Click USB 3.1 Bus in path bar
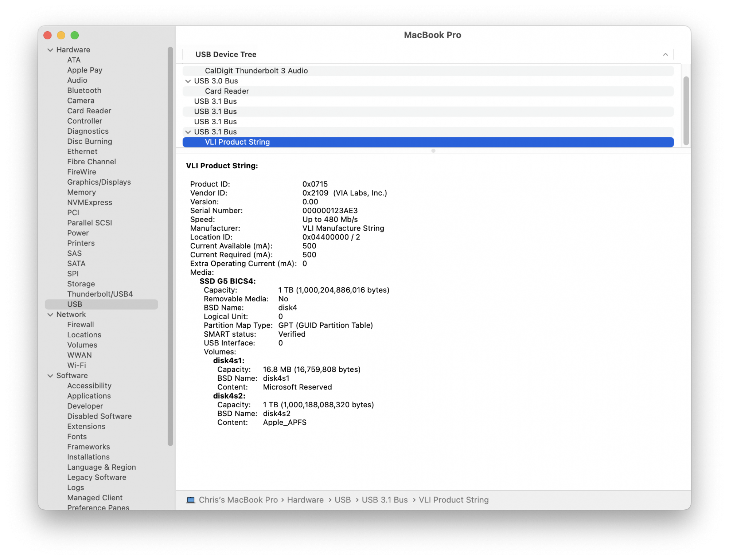 385,500
